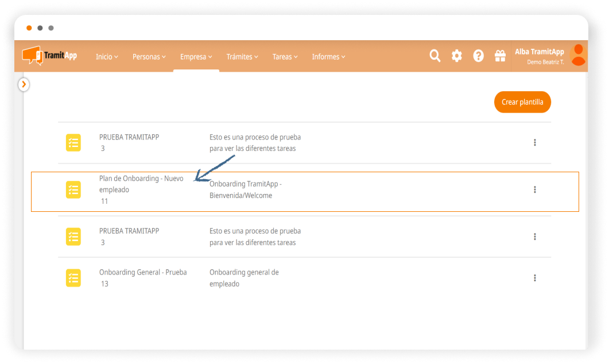609x364 pixels.
Task: Open the Personas menu
Action: (149, 57)
